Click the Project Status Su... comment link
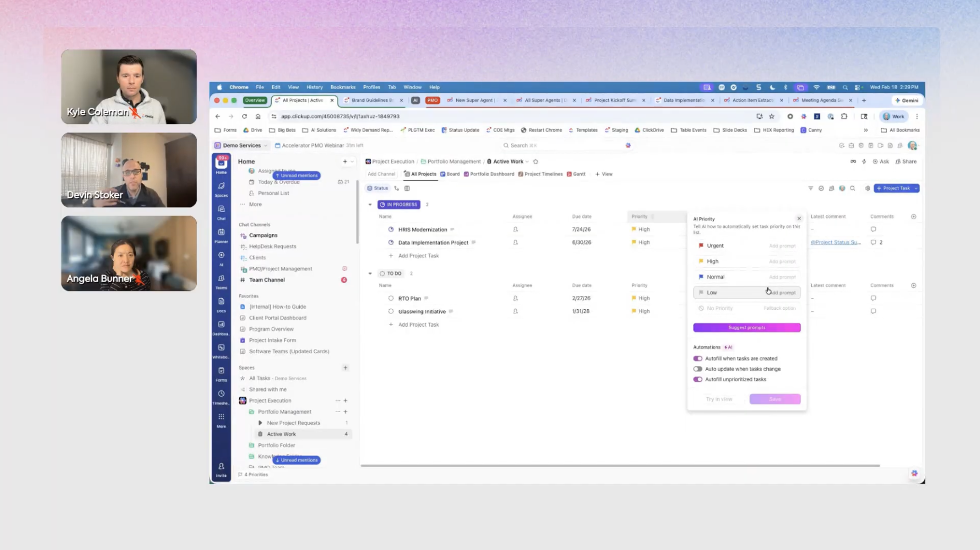 pos(836,242)
